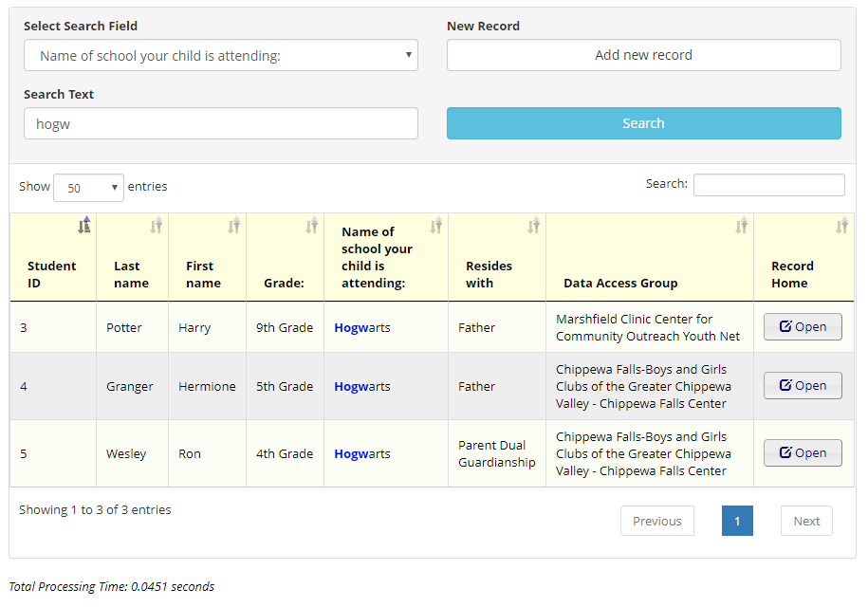Sort by Name of school column icon

(436, 225)
